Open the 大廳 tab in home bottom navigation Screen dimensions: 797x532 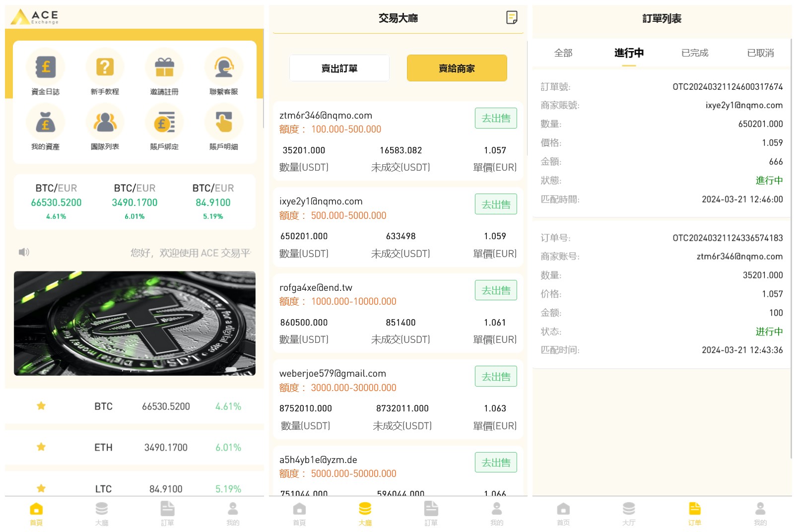click(102, 513)
